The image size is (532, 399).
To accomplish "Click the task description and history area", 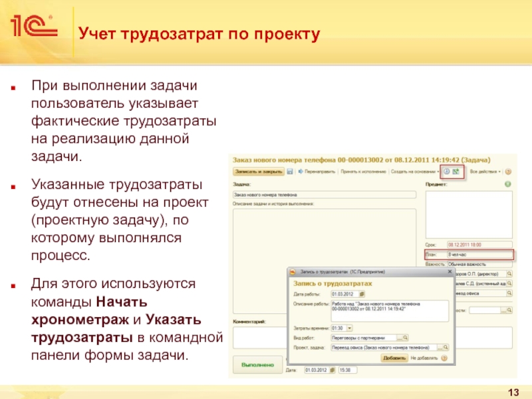I will click(x=325, y=261).
